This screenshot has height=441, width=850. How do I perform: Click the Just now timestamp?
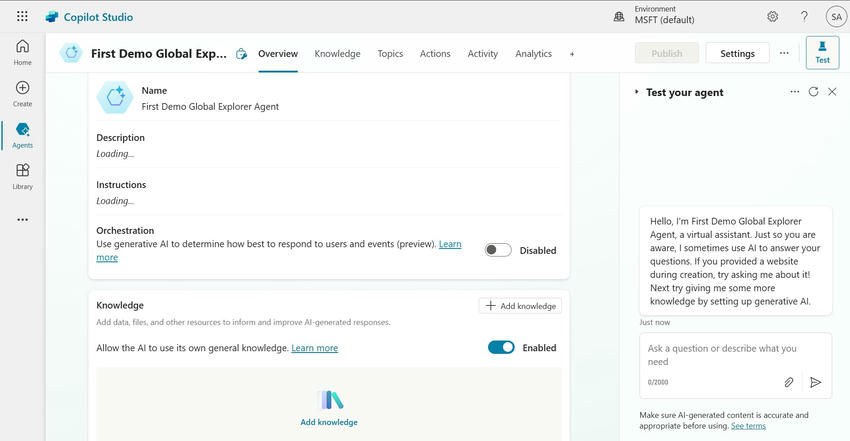coord(654,322)
